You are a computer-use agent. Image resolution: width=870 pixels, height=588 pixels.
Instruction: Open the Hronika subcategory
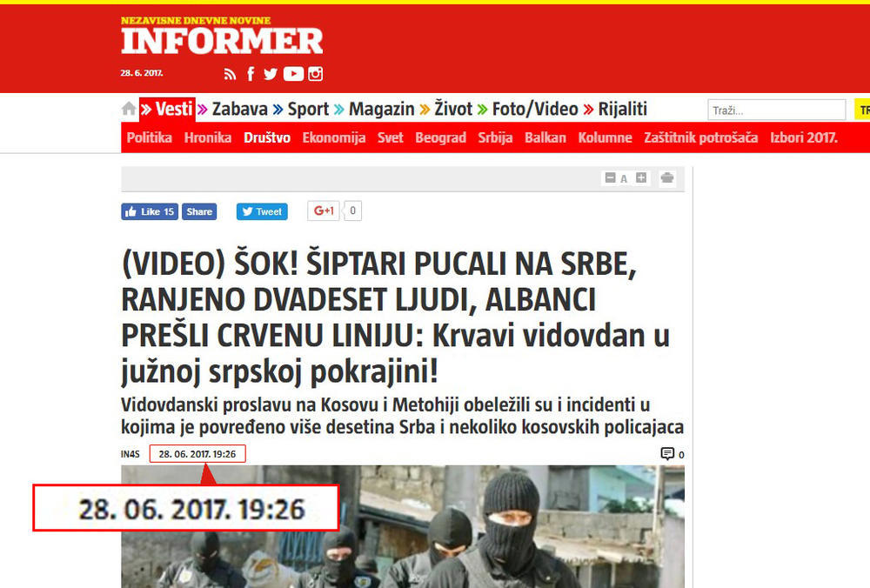(x=208, y=137)
